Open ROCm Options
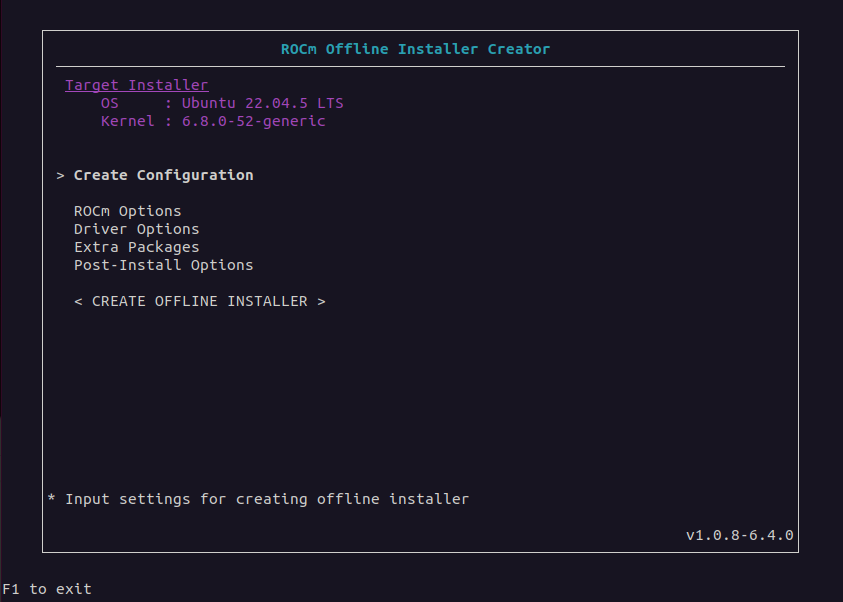Viewport: 843px width, 602px height. pyautogui.click(x=127, y=211)
